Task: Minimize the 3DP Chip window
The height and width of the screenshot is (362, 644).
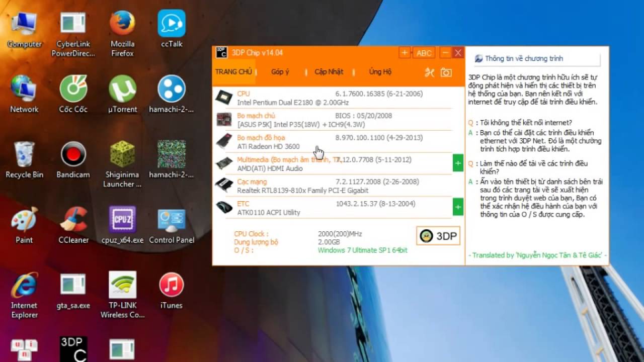Action: 445,53
